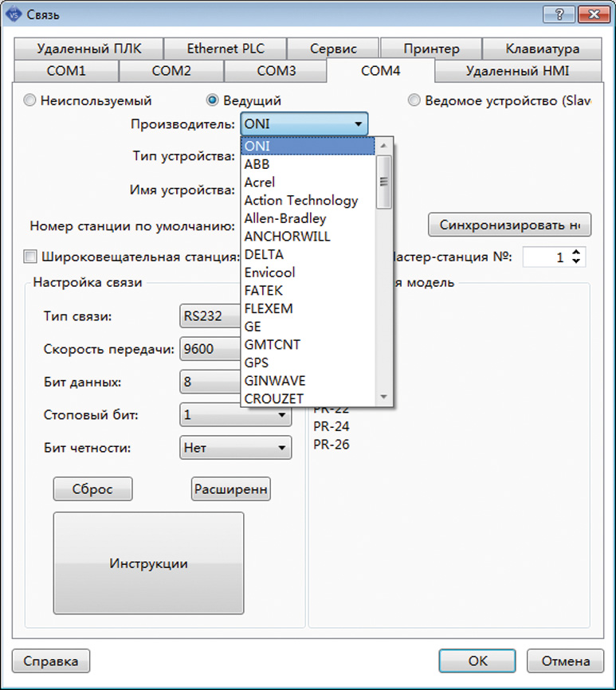Enable Широковещательная станция checkbox
The image size is (616, 690).
click(x=30, y=257)
